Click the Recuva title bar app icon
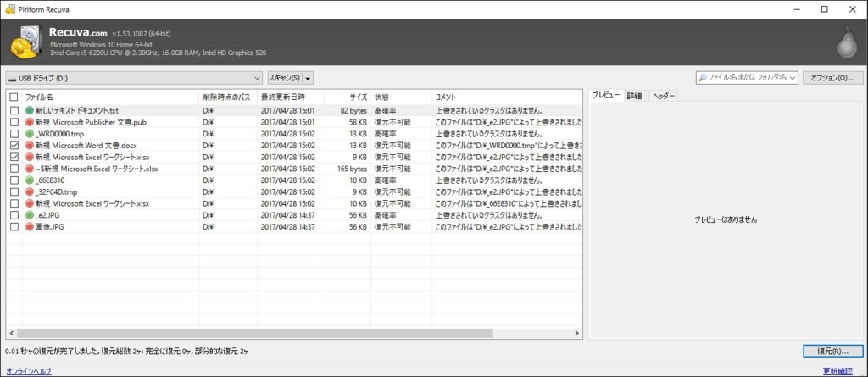 pyautogui.click(x=9, y=9)
